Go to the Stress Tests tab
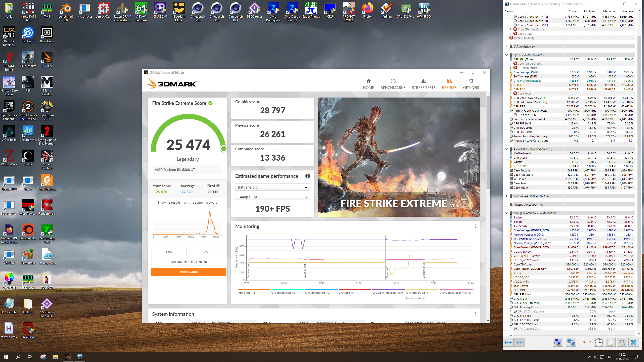The width and height of the screenshot is (644, 362). coord(423,84)
